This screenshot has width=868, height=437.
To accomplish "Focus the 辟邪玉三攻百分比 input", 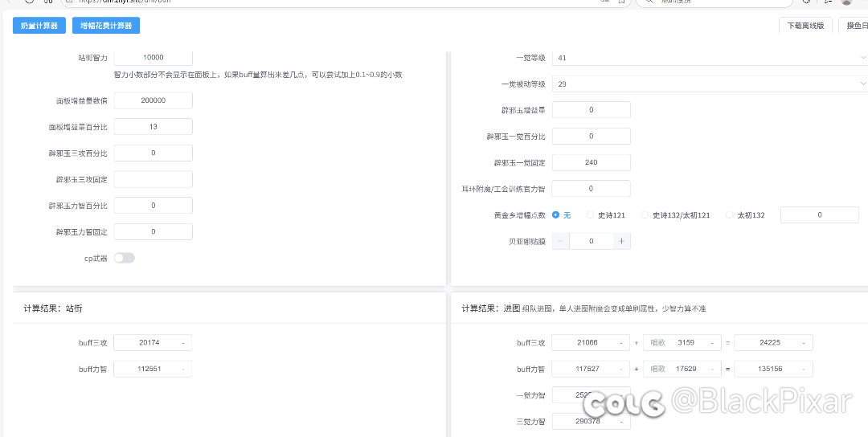I will [154, 153].
